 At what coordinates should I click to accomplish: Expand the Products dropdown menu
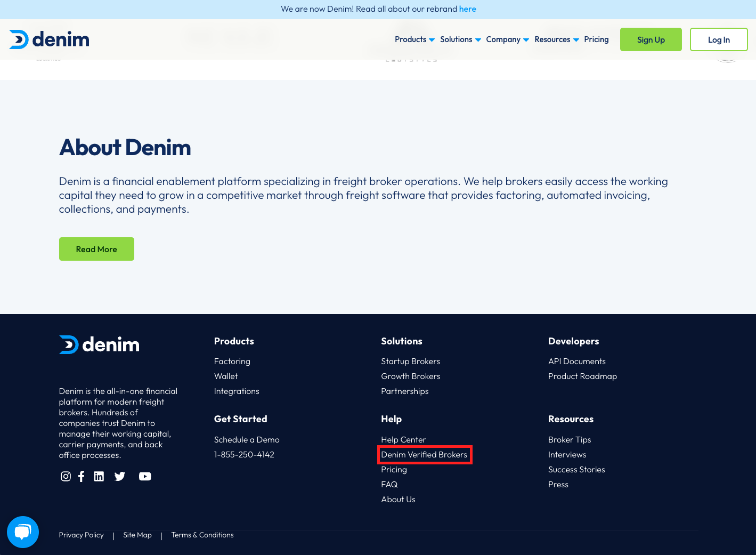click(414, 39)
